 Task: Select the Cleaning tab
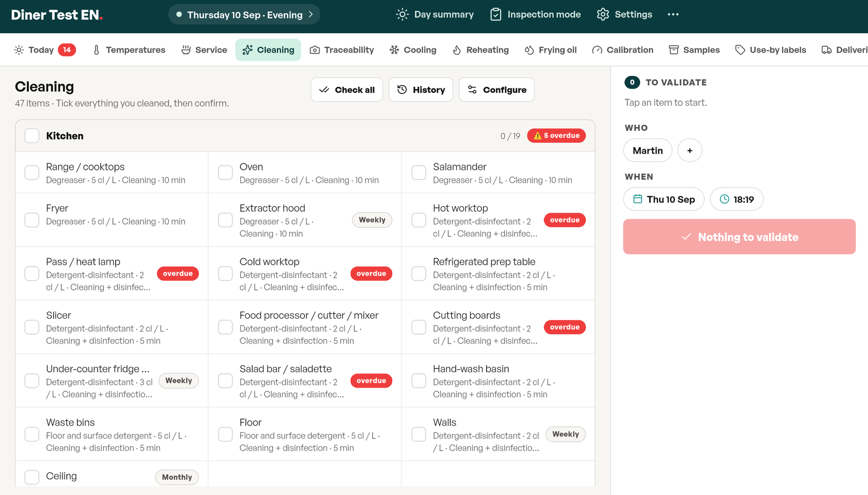(268, 50)
